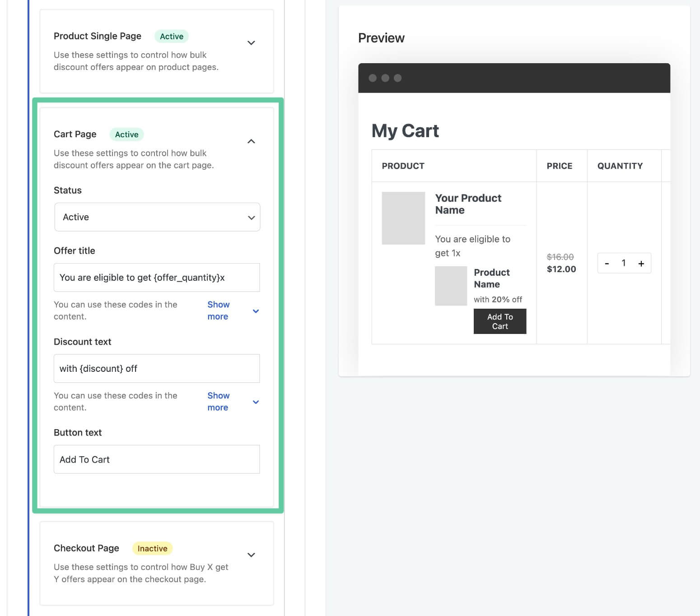Click the struck-through $16.00 price

click(560, 257)
